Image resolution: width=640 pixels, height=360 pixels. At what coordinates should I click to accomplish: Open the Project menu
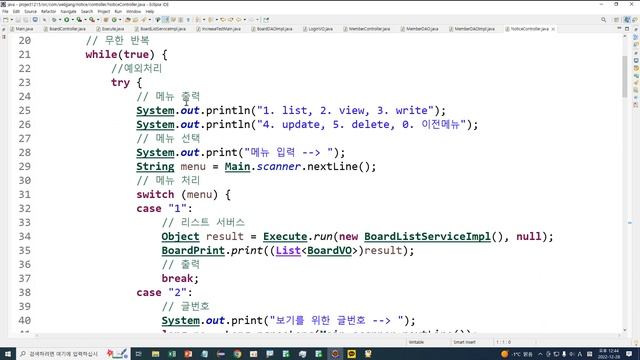tap(104, 11)
